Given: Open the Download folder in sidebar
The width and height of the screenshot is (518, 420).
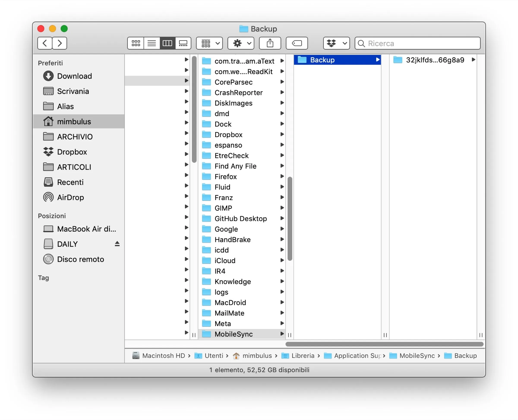Looking at the screenshot, I should coord(74,76).
